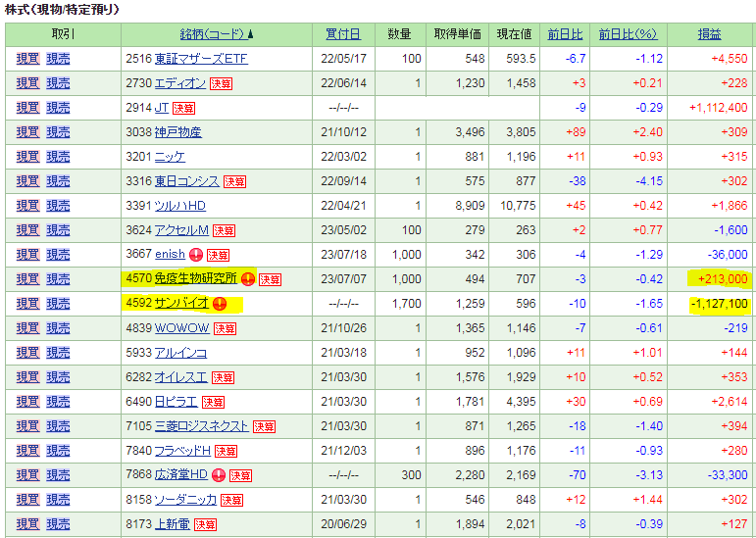756x538 pixels.
Task: Select quantity 1,700 in サンバイオ row
Action: pos(407,304)
